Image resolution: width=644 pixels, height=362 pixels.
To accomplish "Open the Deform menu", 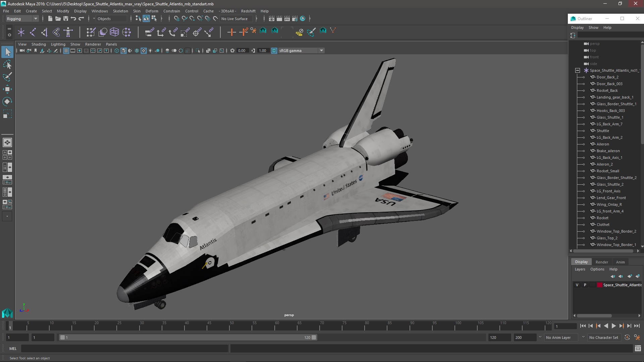I will [x=152, y=11].
